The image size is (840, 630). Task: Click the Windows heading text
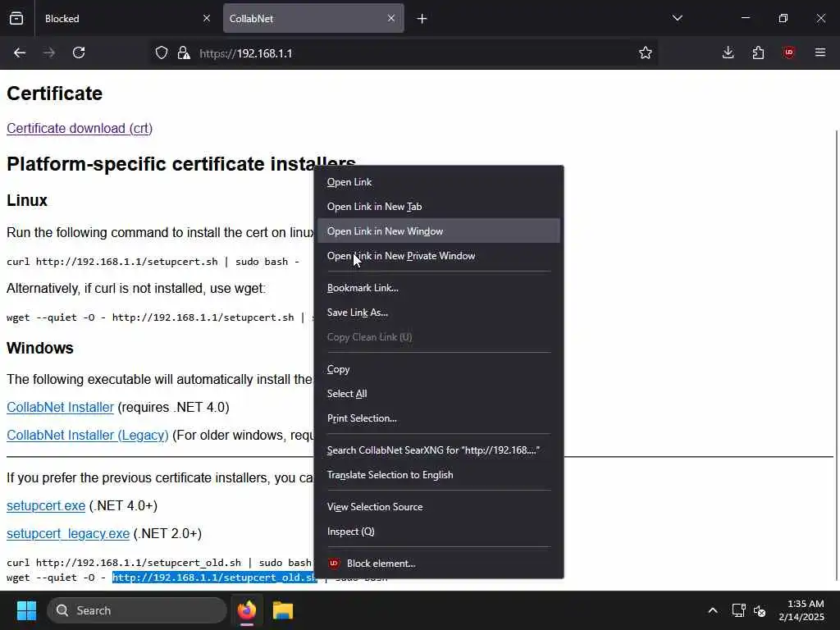pos(40,348)
